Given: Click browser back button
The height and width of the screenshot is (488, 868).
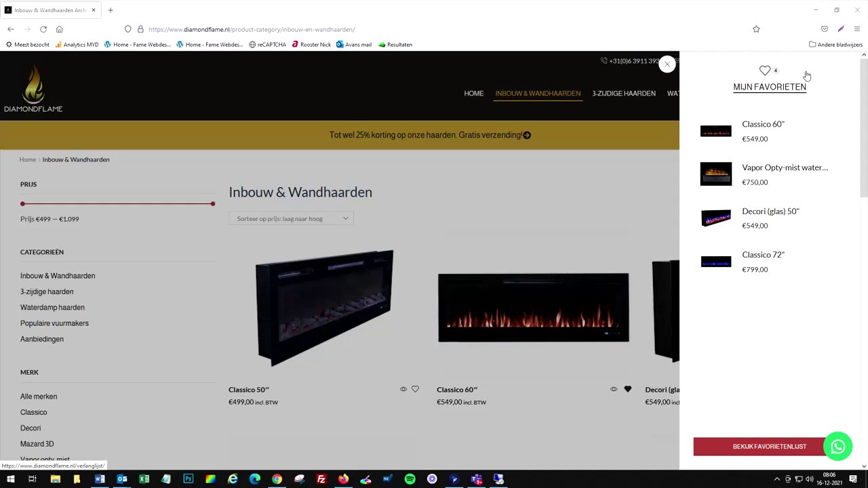Looking at the screenshot, I should [x=11, y=29].
